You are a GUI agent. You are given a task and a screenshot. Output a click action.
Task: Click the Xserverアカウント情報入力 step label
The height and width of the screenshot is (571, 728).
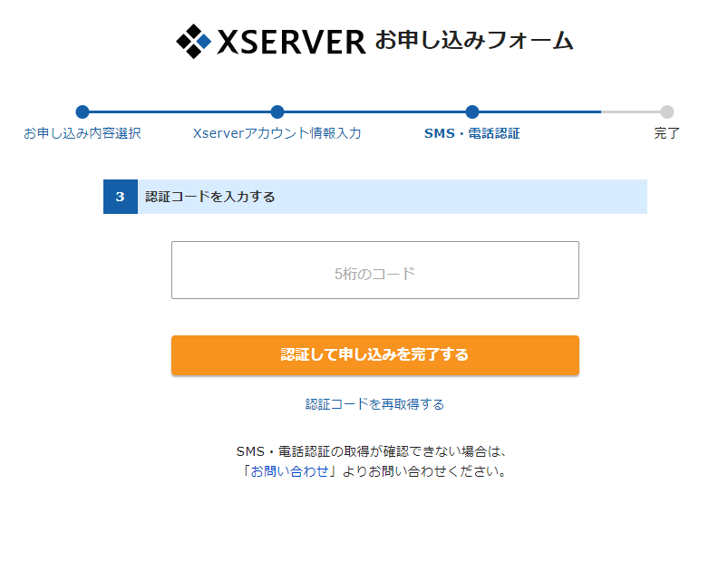277,134
